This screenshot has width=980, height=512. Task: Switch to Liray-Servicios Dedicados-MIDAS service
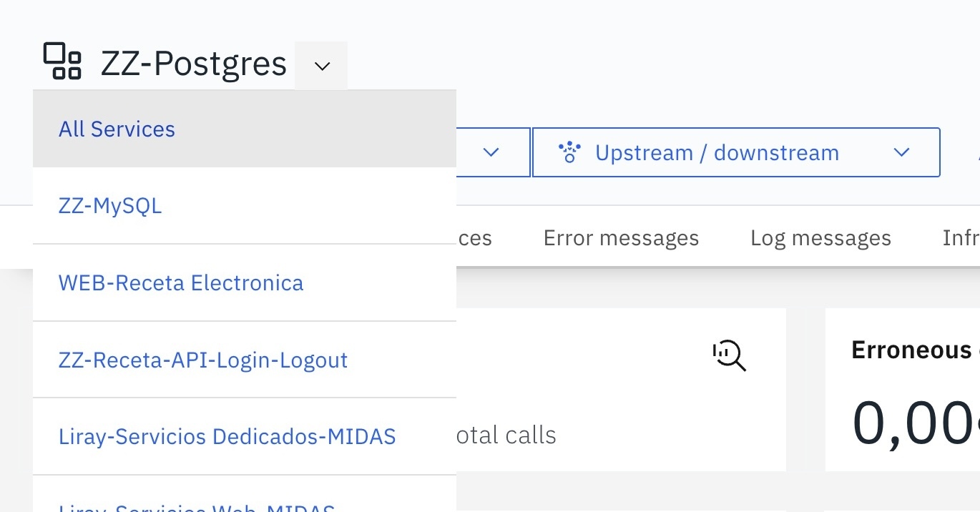point(227,436)
